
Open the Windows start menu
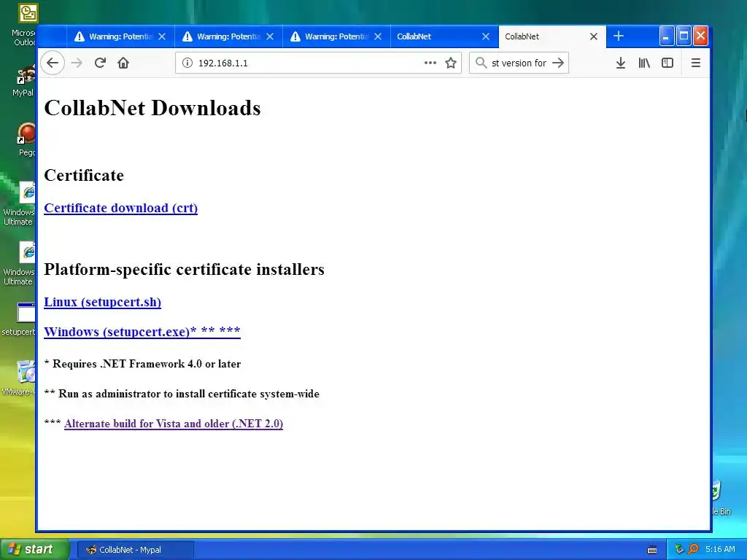click(34, 549)
